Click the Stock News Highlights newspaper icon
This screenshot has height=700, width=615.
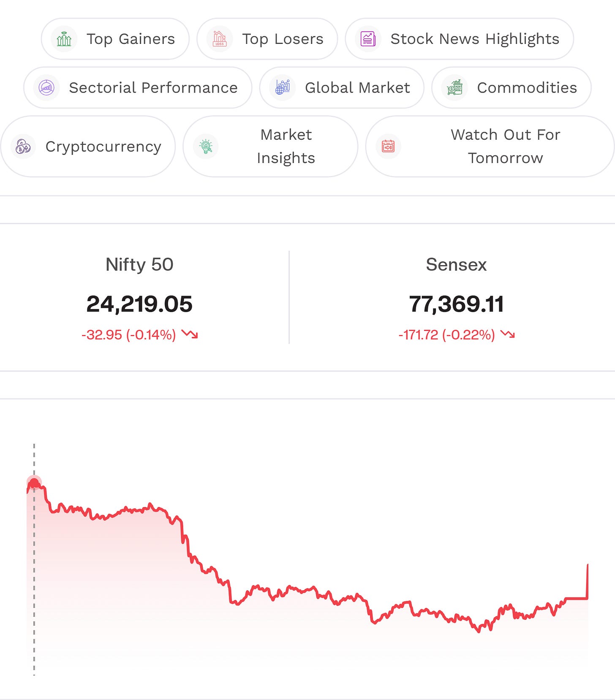368,39
